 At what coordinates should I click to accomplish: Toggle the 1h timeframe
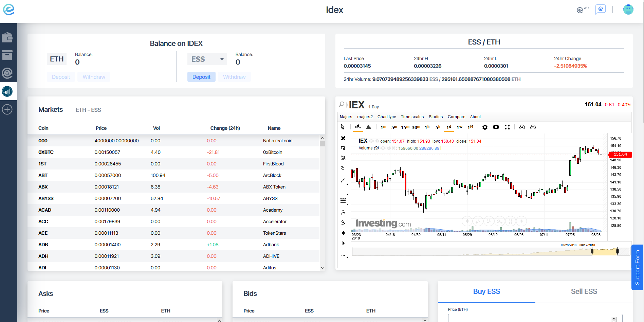(x=427, y=127)
